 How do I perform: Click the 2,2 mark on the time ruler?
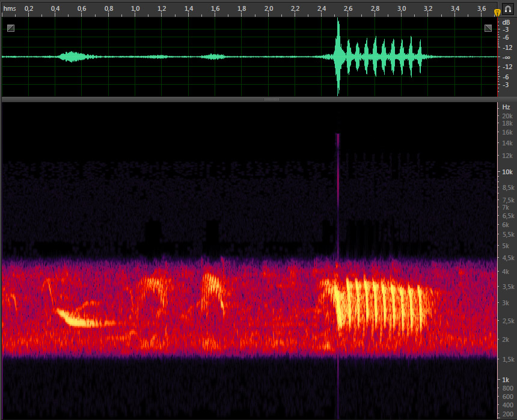[x=295, y=8]
